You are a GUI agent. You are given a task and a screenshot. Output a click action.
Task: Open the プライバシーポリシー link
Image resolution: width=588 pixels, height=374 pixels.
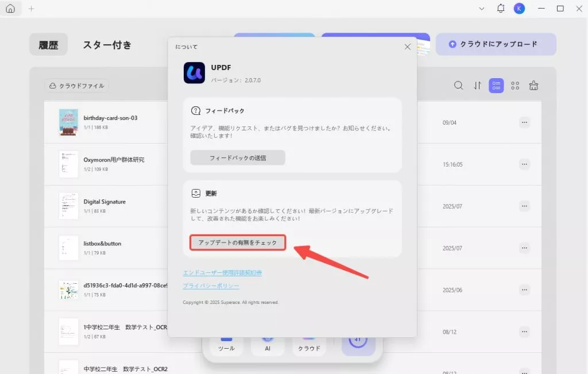tap(211, 286)
